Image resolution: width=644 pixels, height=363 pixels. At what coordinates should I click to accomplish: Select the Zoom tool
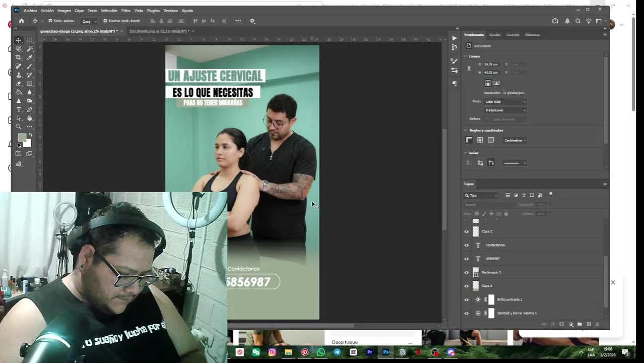19,127
